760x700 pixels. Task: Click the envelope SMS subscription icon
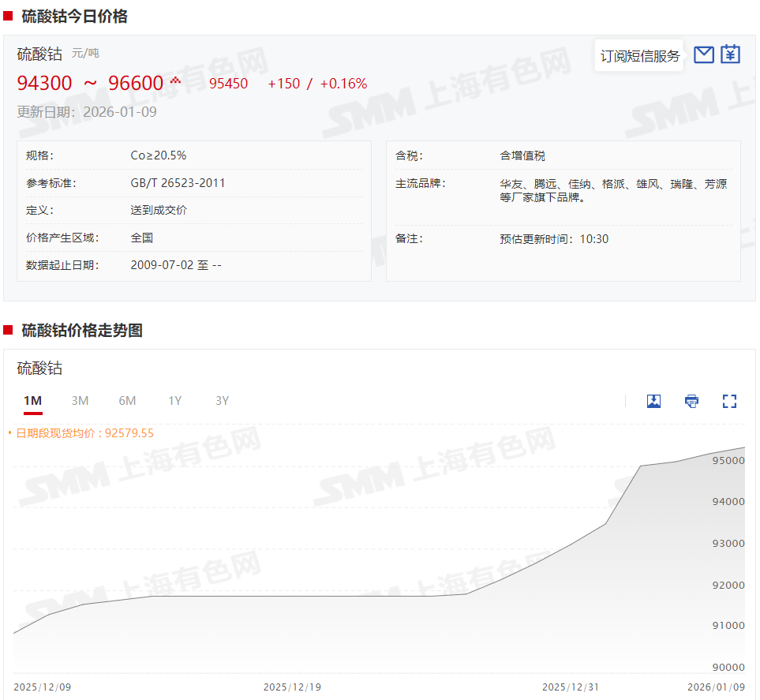(703, 54)
